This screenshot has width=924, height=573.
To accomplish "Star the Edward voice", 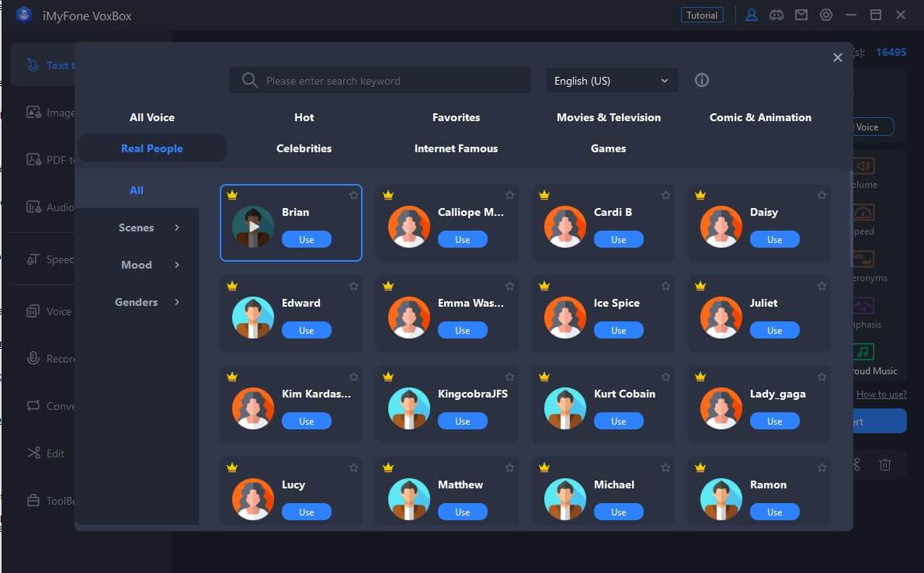I will point(353,286).
